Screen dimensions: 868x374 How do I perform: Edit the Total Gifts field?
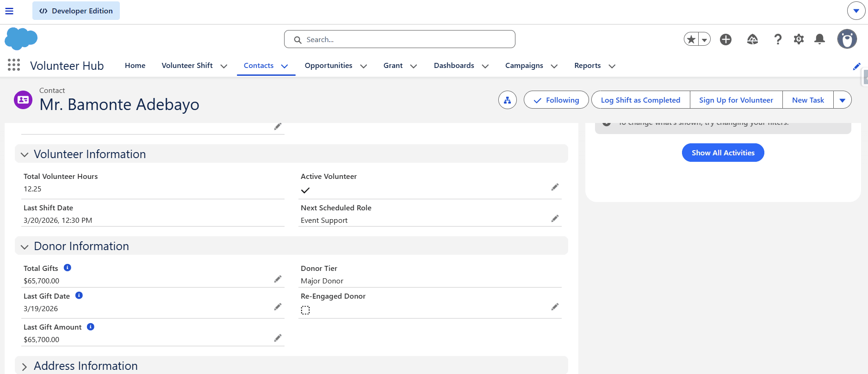tap(278, 279)
